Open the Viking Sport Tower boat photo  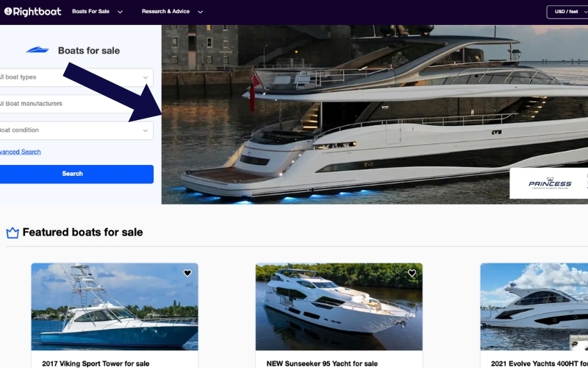tap(115, 307)
